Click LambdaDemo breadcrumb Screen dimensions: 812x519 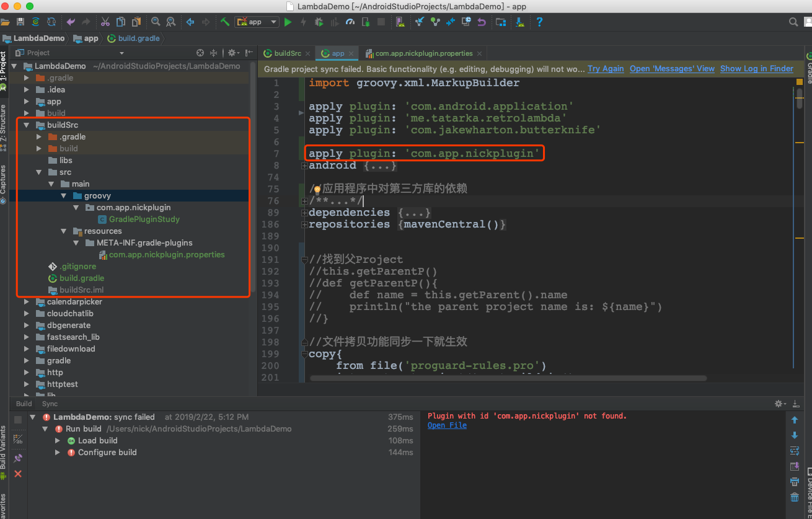click(x=34, y=38)
